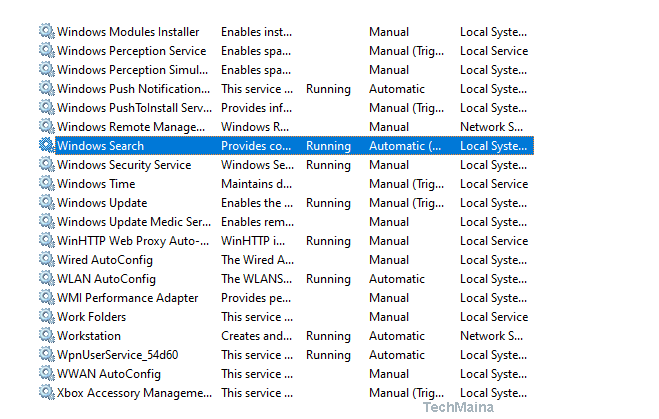Viewport: 659px width, 419px height.
Task: Select the WMI Performance Adapter service
Action: tap(127, 298)
